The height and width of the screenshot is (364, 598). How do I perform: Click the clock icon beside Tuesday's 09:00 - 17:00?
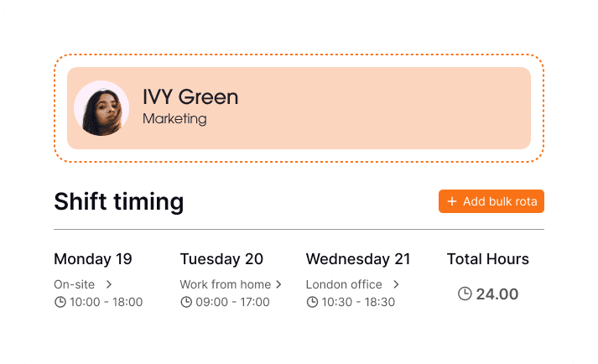(x=185, y=302)
